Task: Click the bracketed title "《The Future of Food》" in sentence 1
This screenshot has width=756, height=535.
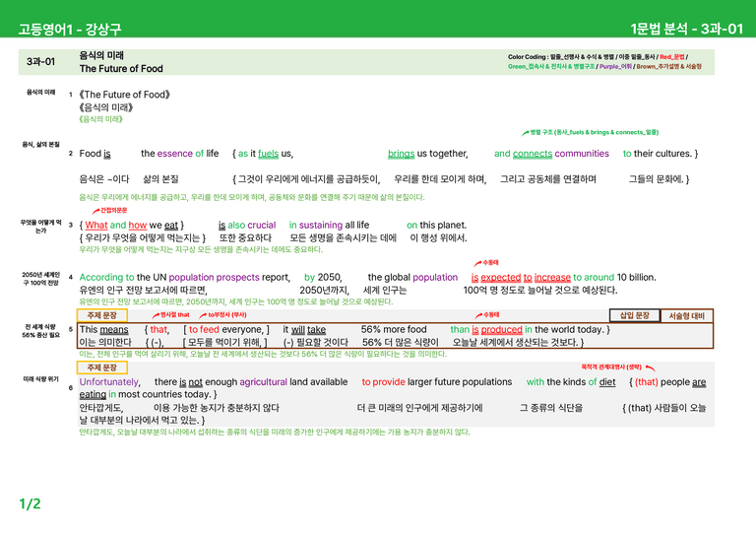Action: click(x=124, y=95)
